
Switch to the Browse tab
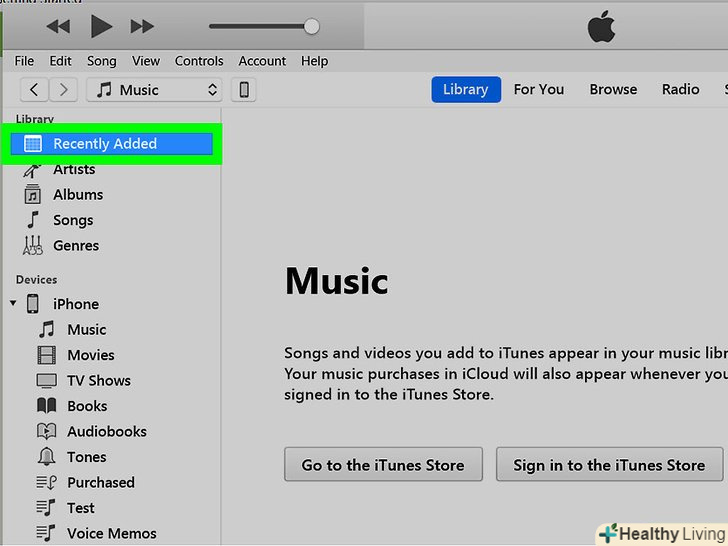coord(613,89)
